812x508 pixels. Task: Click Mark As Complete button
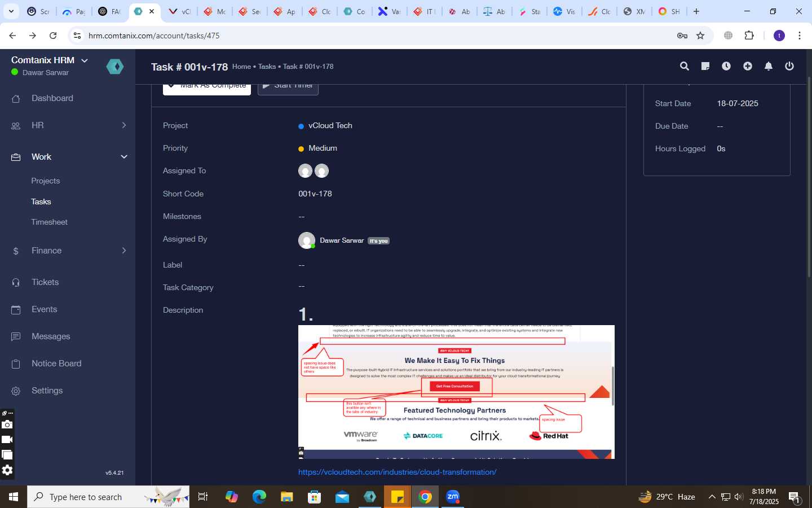coord(207,87)
